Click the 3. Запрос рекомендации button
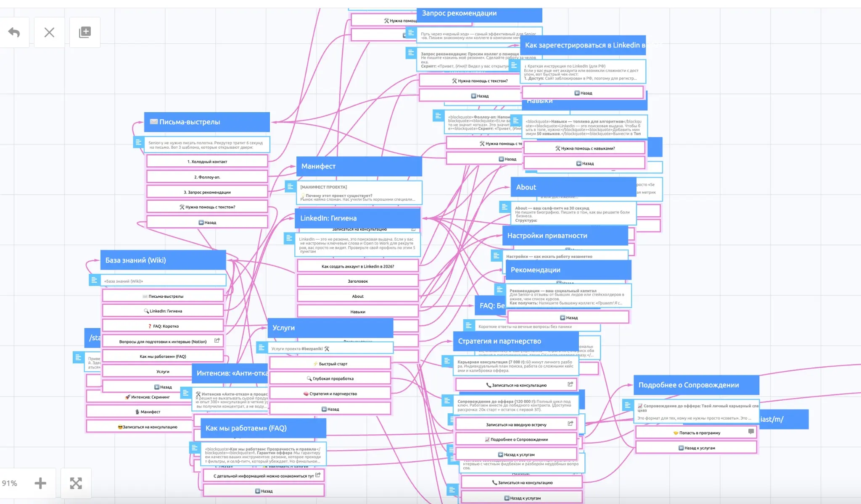Image resolution: width=861 pixels, height=504 pixels. click(x=207, y=192)
